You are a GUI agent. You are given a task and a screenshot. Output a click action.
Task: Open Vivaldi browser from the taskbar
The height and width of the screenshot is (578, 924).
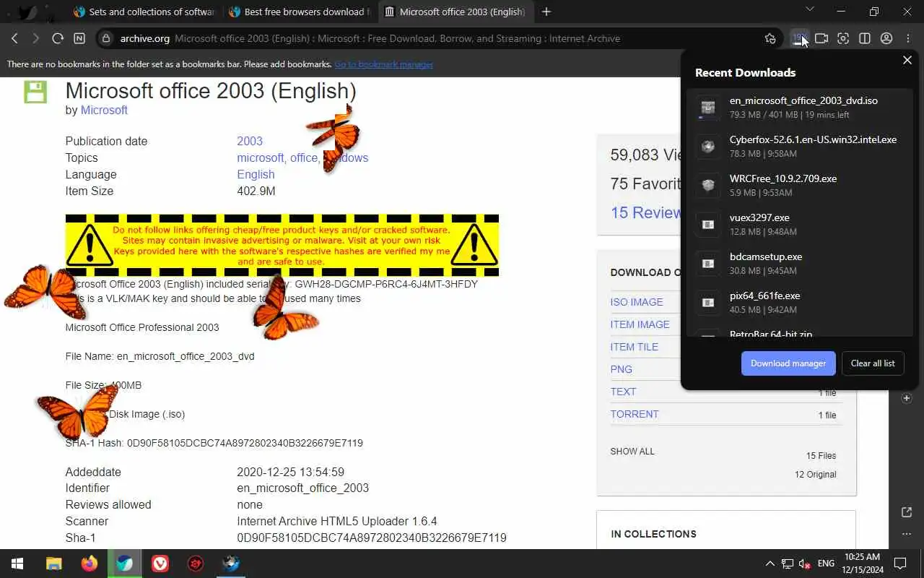click(x=160, y=564)
